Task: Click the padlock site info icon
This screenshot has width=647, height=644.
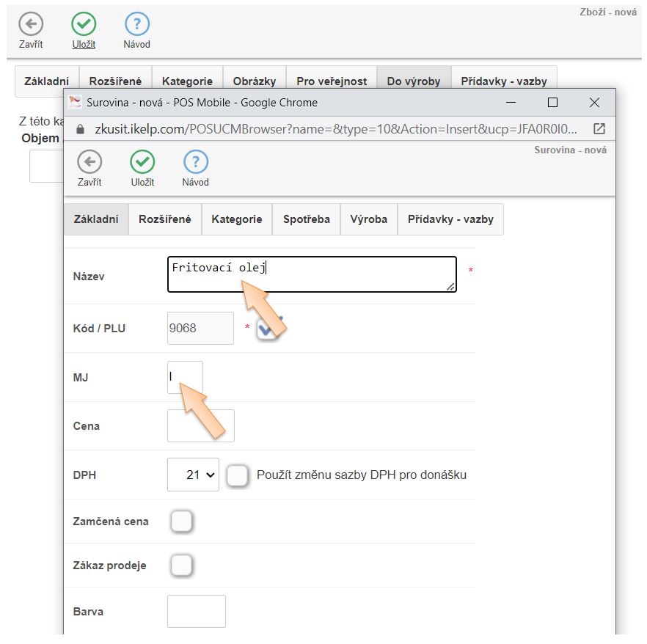Action: 81,128
